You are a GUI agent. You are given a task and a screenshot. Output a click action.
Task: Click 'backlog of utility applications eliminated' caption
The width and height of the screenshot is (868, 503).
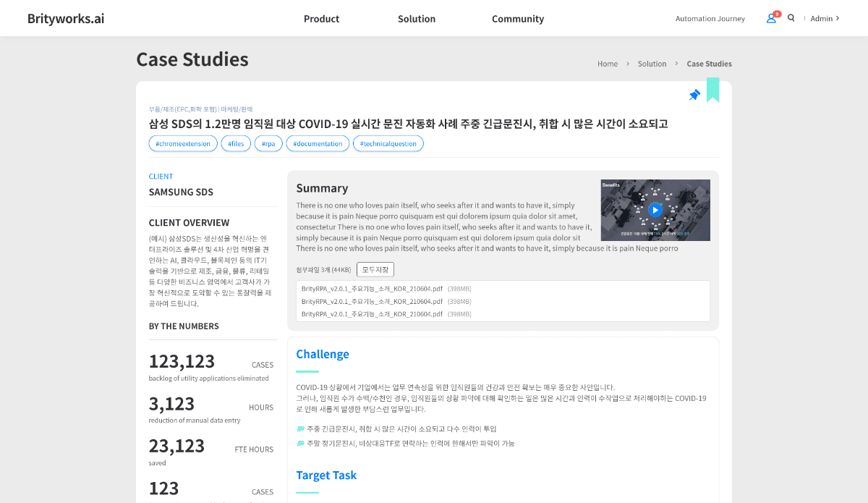point(208,379)
